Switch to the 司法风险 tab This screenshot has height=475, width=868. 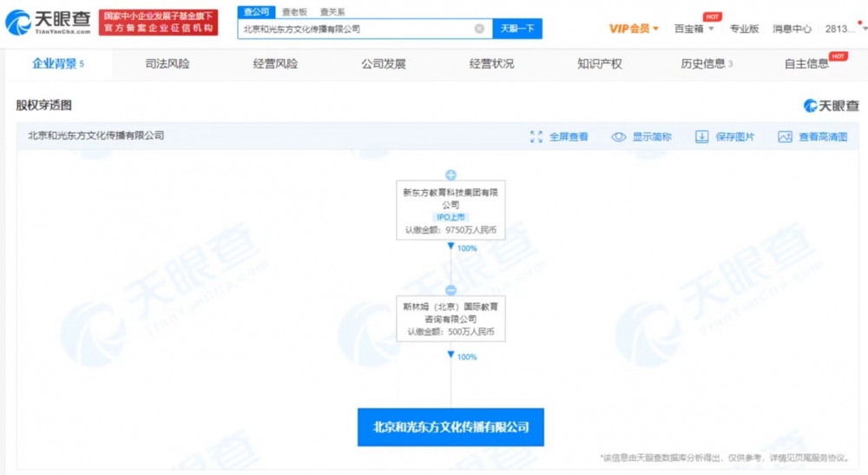168,63
